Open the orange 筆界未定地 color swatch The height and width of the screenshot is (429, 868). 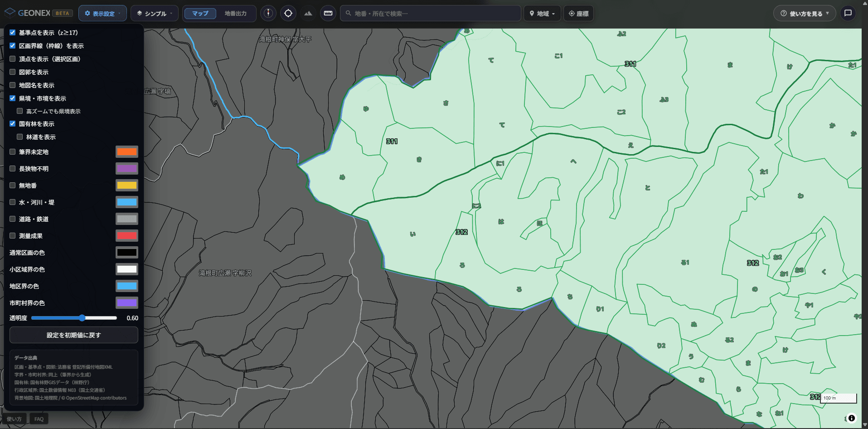pyautogui.click(x=127, y=152)
